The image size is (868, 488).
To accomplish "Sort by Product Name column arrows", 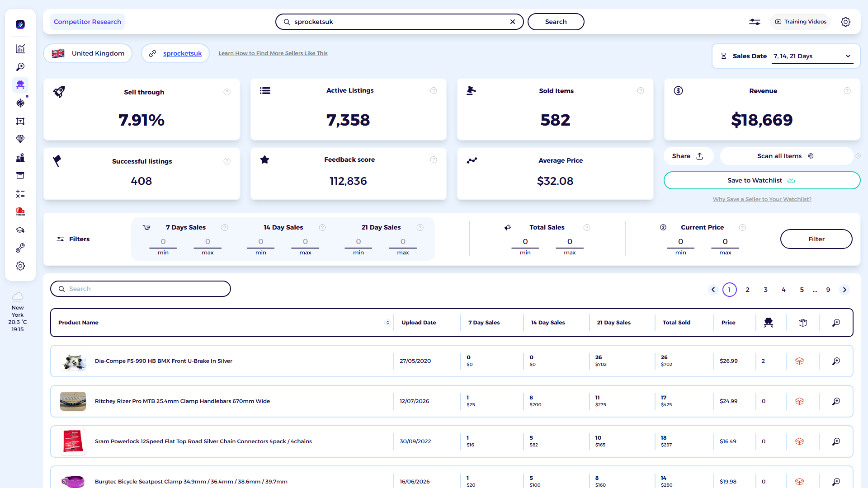I will click(x=387, y=323).
